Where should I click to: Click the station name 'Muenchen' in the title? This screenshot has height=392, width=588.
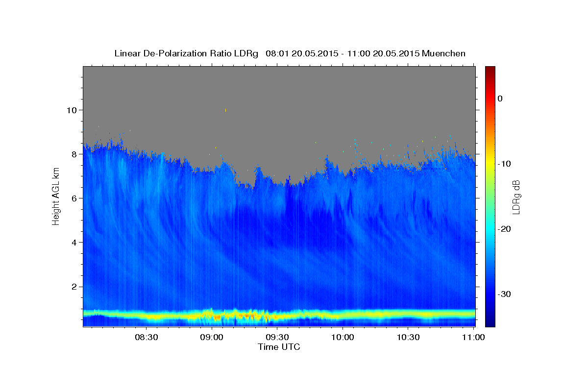pos(443,53)
